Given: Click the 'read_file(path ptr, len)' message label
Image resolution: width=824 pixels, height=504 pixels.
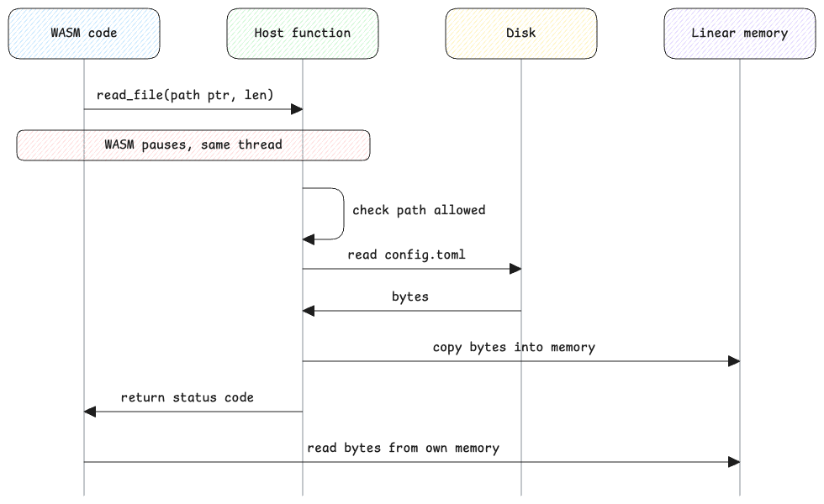Looking at the screenshot, I should tap(185, 95).
